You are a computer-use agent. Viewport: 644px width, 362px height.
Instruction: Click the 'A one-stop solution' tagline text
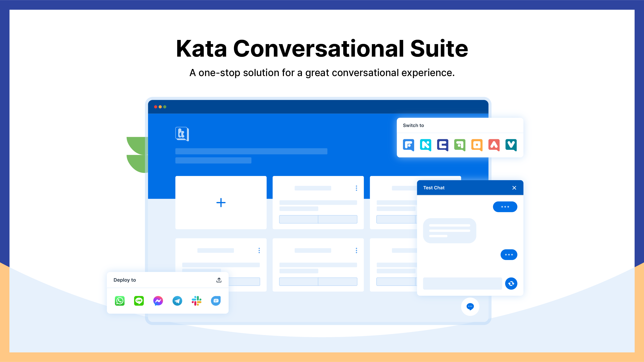coord(322,73)
